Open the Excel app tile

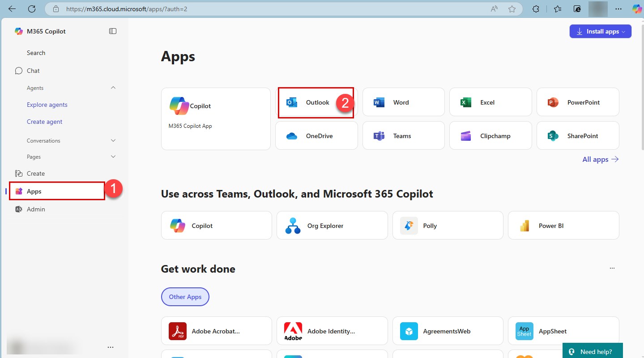490,102
